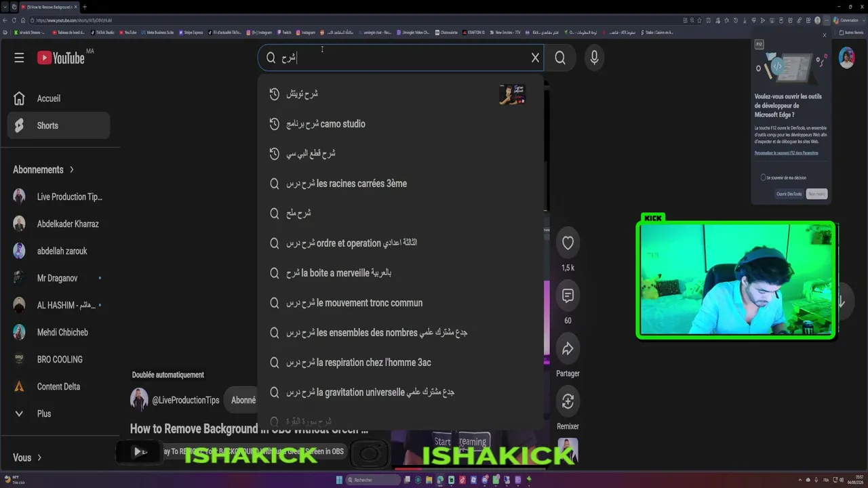Like the Short with the heart icon

click(568, 243)
